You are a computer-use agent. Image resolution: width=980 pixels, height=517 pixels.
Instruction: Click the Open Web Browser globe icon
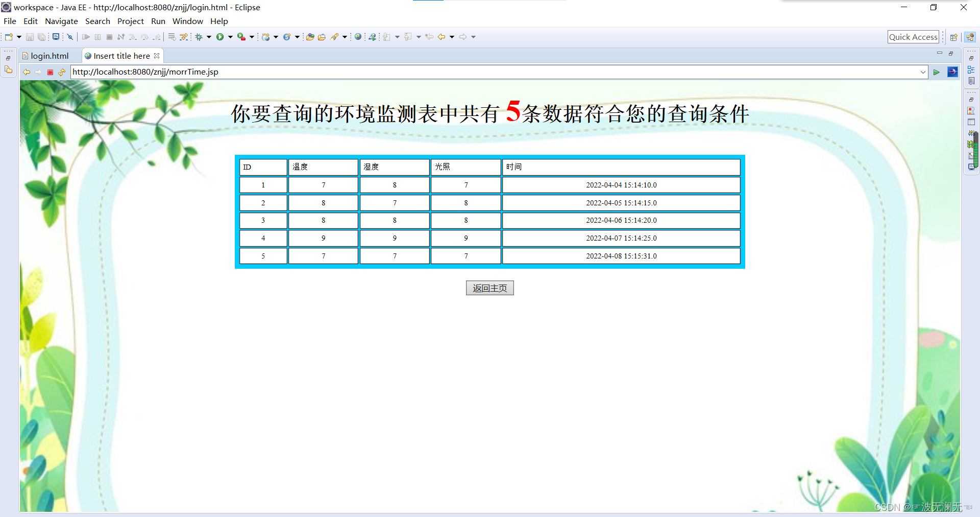coord(359,37)
